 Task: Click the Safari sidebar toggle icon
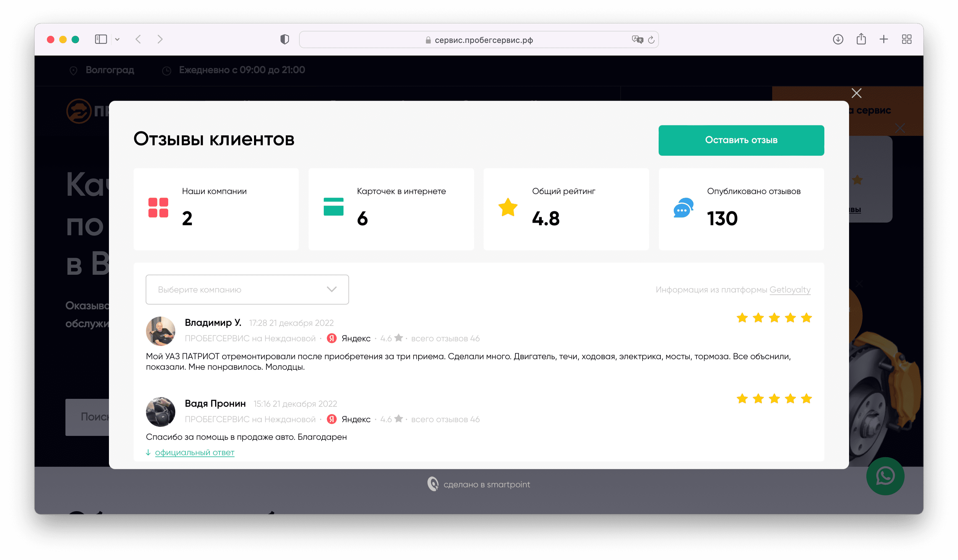point(101,40)
